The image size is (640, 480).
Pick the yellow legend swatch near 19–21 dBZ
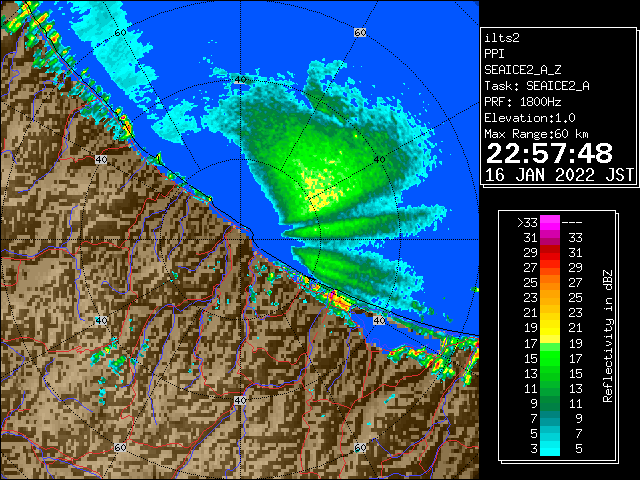[550, 328]
